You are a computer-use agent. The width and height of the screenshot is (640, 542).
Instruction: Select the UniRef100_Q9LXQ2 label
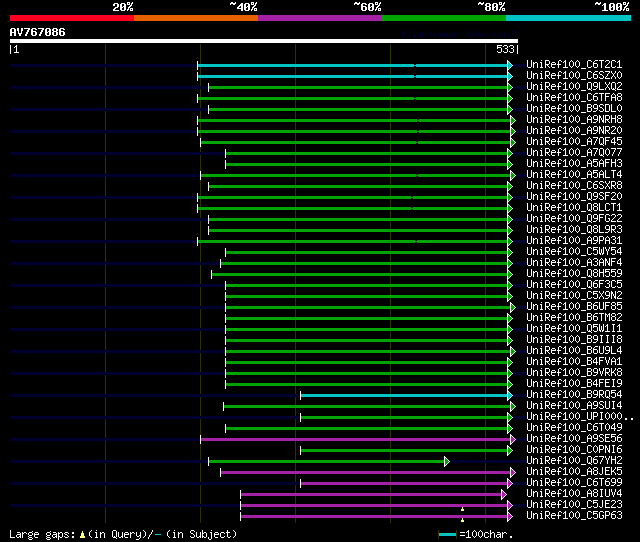point(574,87)
